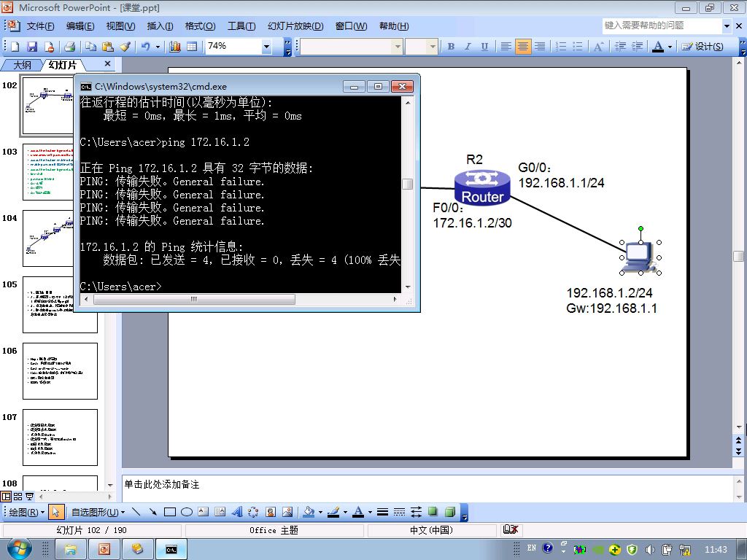Open Shadow Style options

(x=433, y=512)
